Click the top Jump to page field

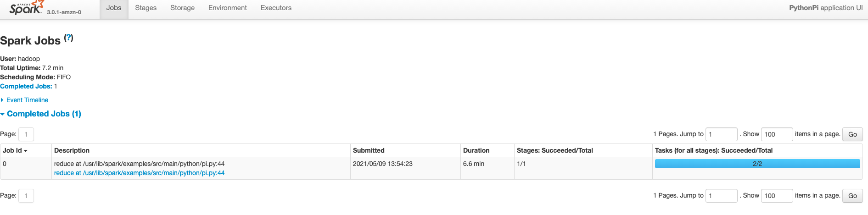(x=721, y=134)
